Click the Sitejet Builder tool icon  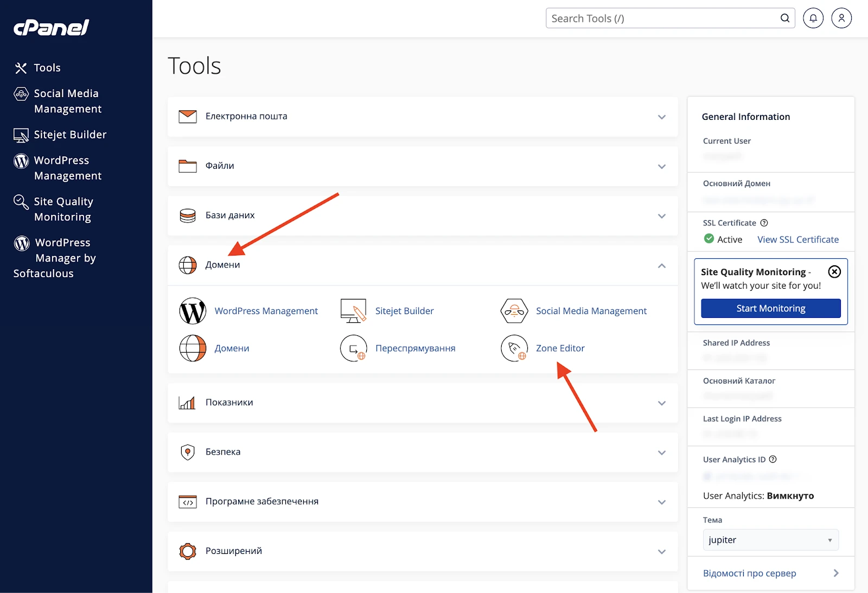click(354, 311)
